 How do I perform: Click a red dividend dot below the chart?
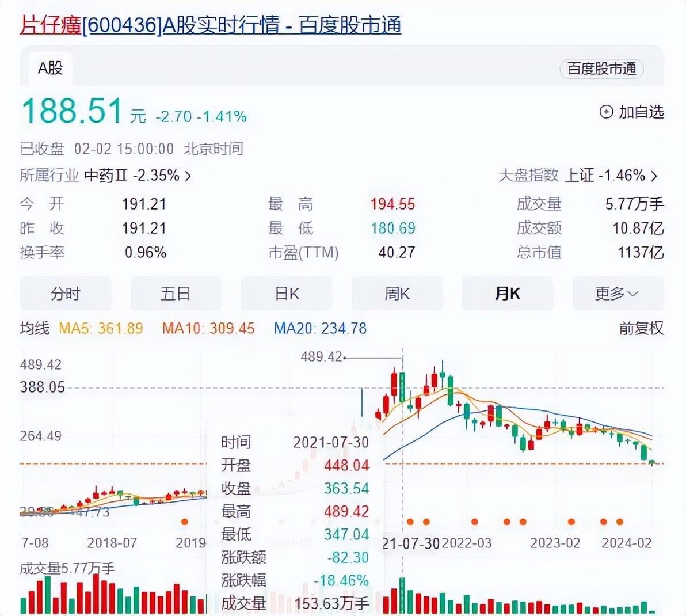[x=409, y=522]
